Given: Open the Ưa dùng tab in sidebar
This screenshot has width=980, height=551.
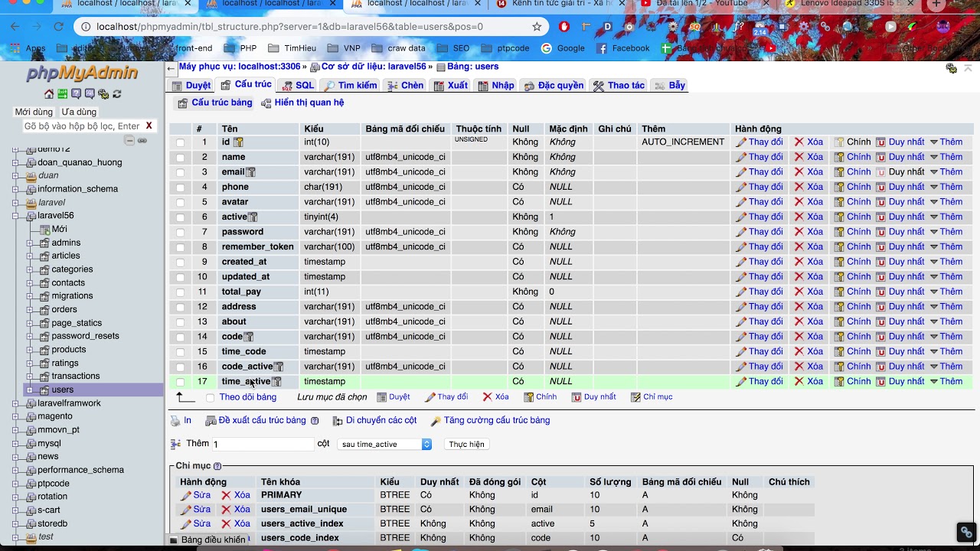Looking at the screenshot, I should pos(80,112).
